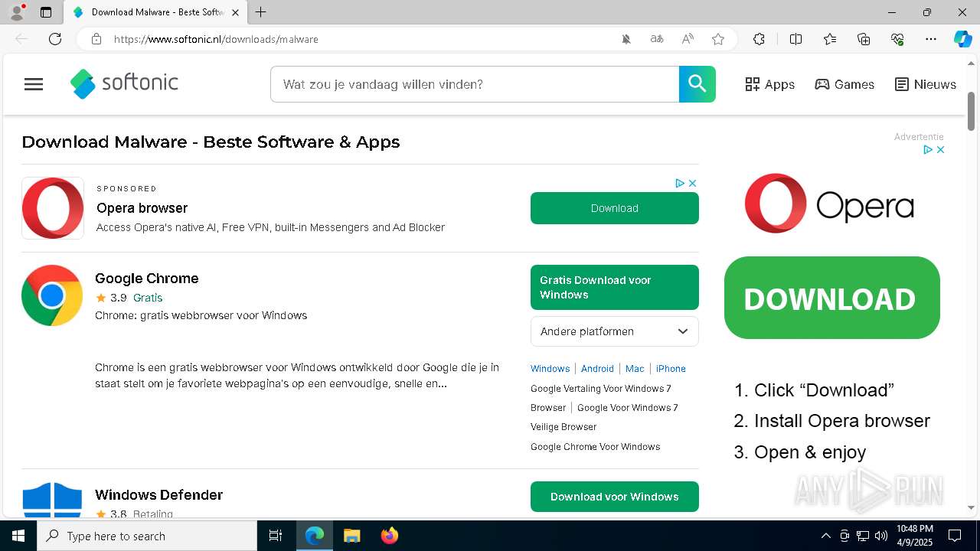Viewport: 980px width, 551px height.
Task: Select the Android platform link
Action: coord(597,368)
